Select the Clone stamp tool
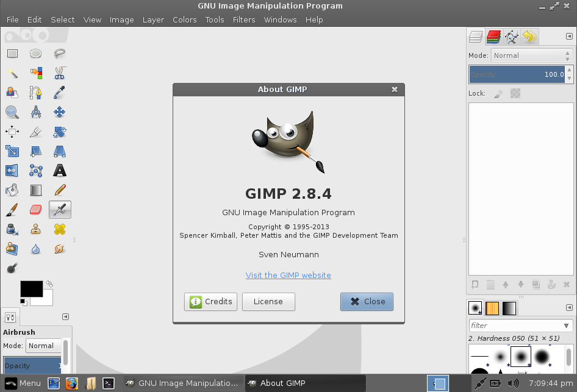577x392 pixels. (36, 229)
